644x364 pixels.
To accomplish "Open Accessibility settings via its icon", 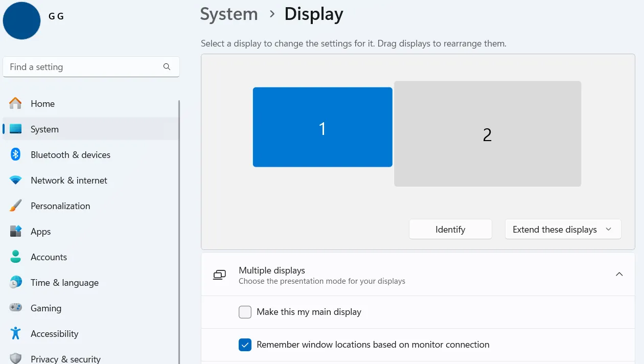I will coord(15,333).
